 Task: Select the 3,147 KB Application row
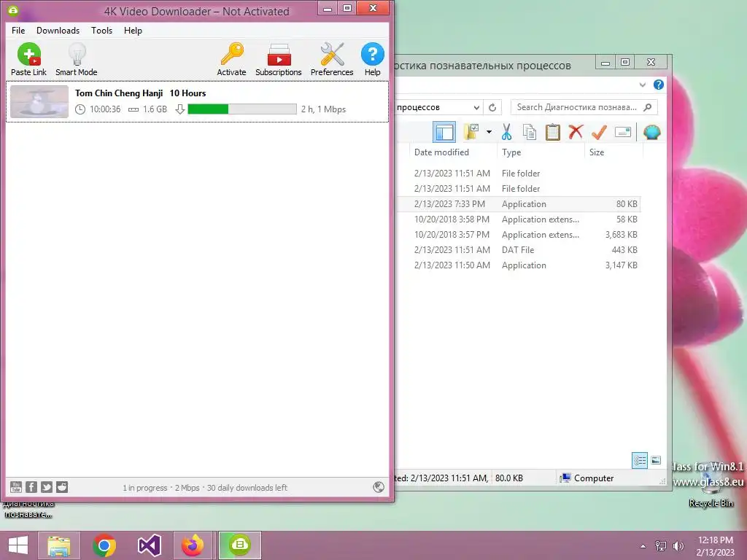[519, 265]
